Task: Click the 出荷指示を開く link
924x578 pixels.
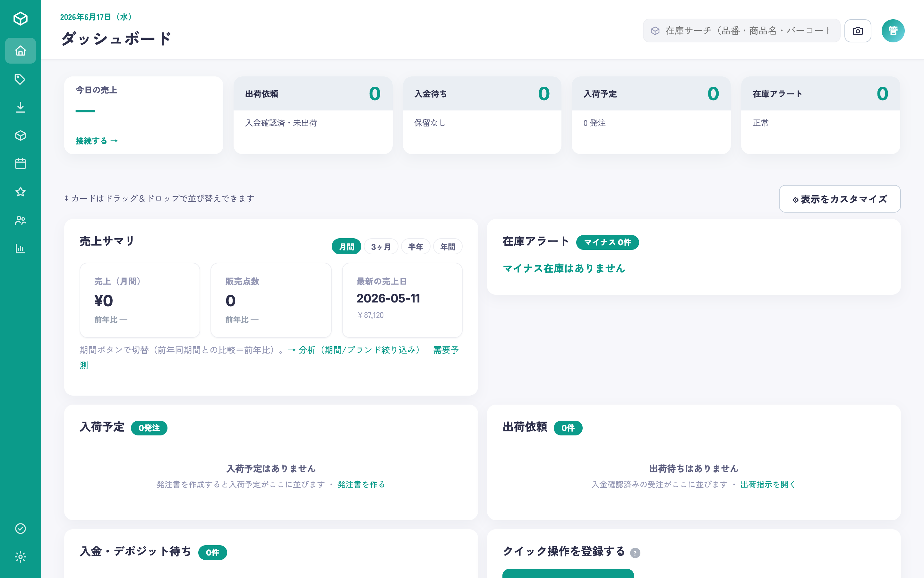Action: tap(768, 484)
